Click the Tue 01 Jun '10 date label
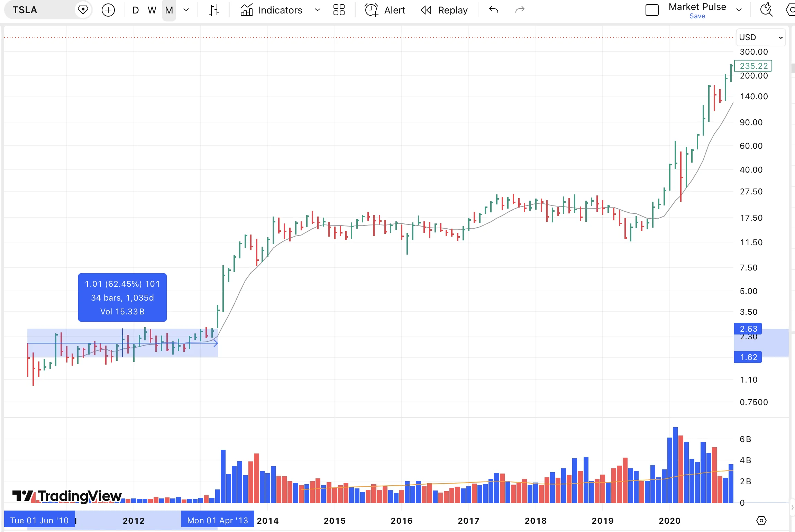795x532 pixels. tap(39, 520)
